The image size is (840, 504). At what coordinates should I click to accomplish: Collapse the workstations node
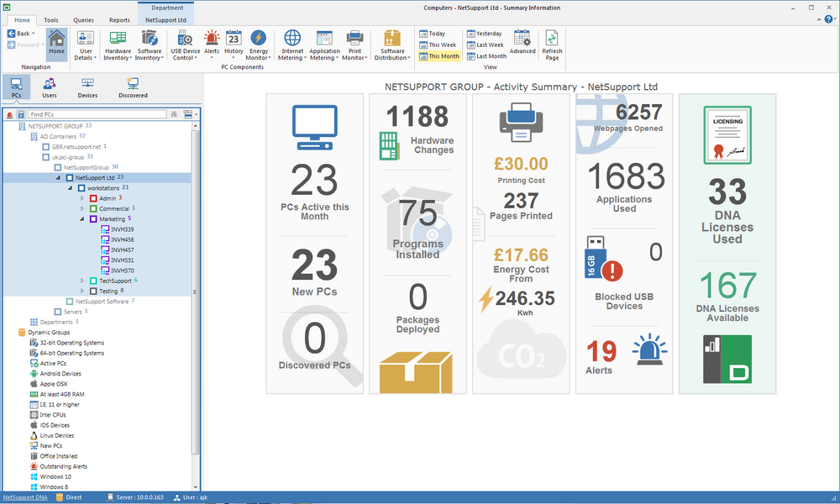coord(71,188)
